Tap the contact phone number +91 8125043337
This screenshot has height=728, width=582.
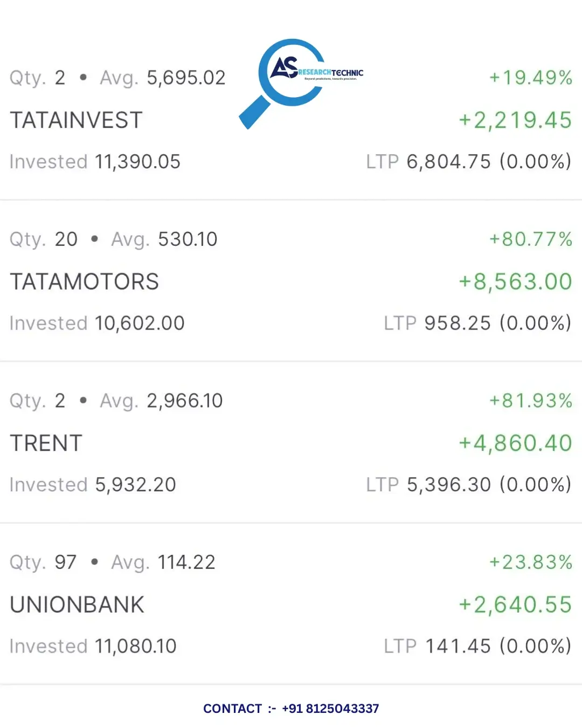(x=330, y=709)
